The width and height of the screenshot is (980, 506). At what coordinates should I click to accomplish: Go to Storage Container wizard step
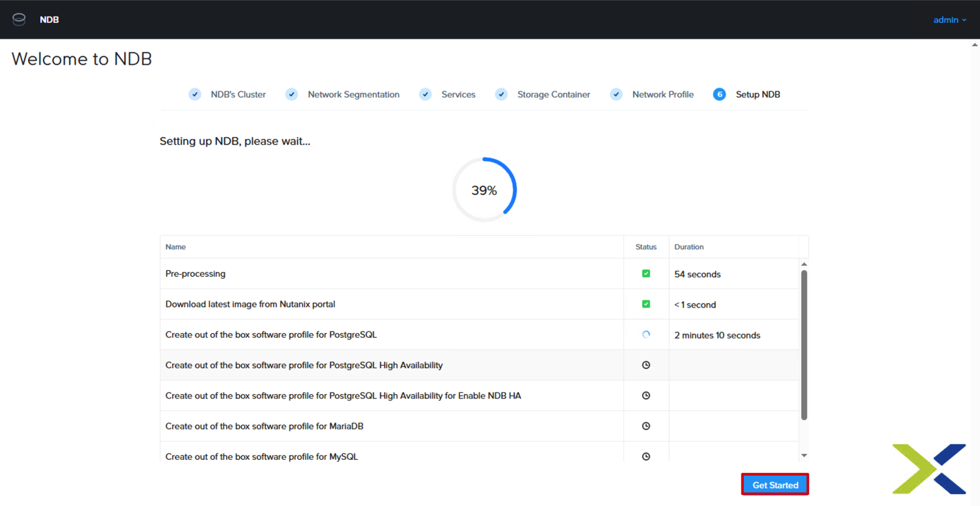(554, 95)
